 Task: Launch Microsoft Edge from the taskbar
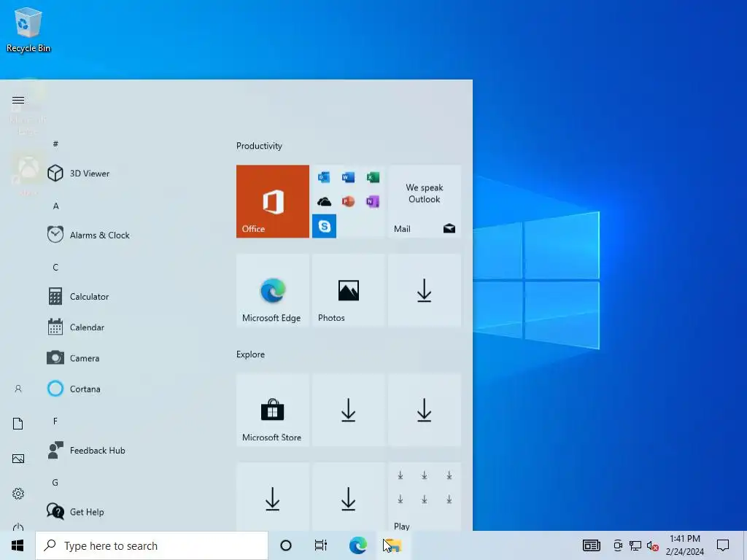click(357, 545)
